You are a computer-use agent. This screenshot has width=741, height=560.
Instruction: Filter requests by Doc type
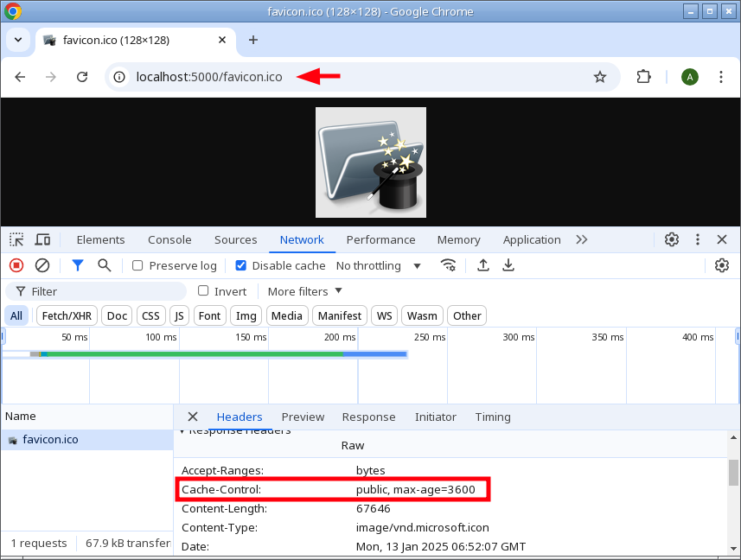(x=118, y=316)
